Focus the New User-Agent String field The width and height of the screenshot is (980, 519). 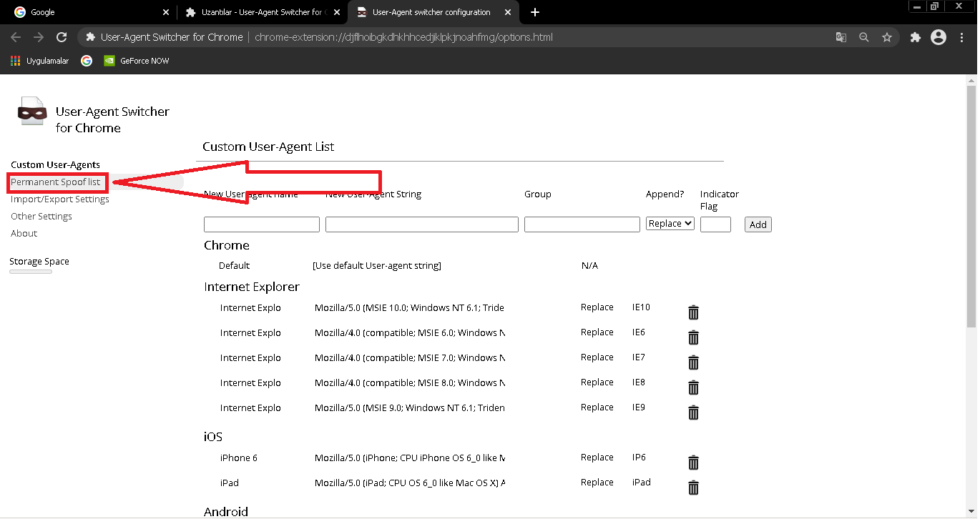tap(422, 224)
